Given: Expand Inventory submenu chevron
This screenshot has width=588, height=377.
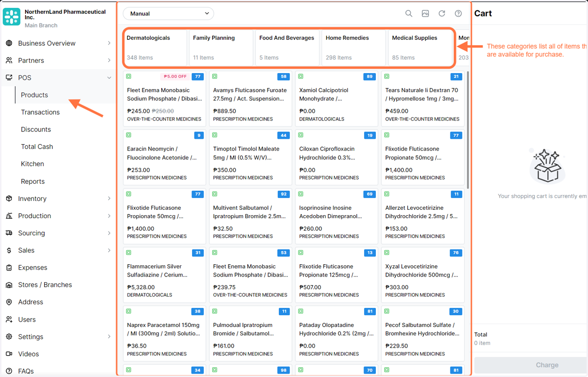Looking at the screenshot, I should pyautogui.click(x=109, y=199).
